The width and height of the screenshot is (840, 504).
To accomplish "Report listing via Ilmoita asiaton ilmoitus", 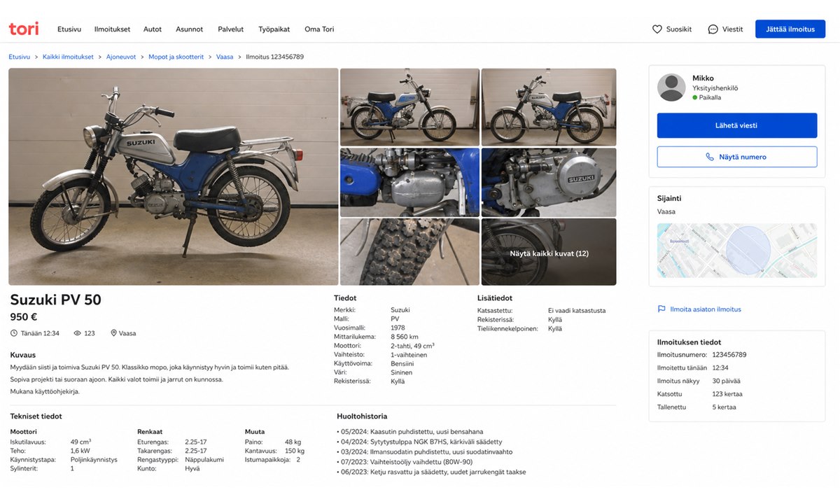I will 706,309.
